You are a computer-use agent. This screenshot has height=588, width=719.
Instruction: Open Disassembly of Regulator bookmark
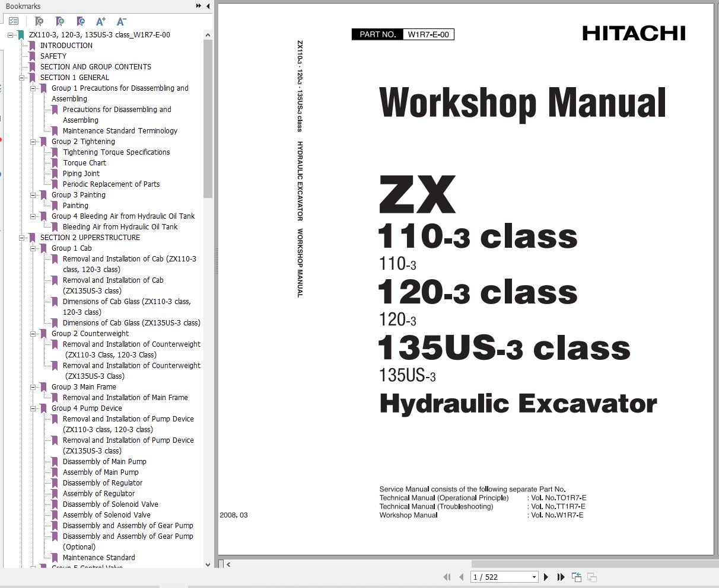tap(103, 483)
